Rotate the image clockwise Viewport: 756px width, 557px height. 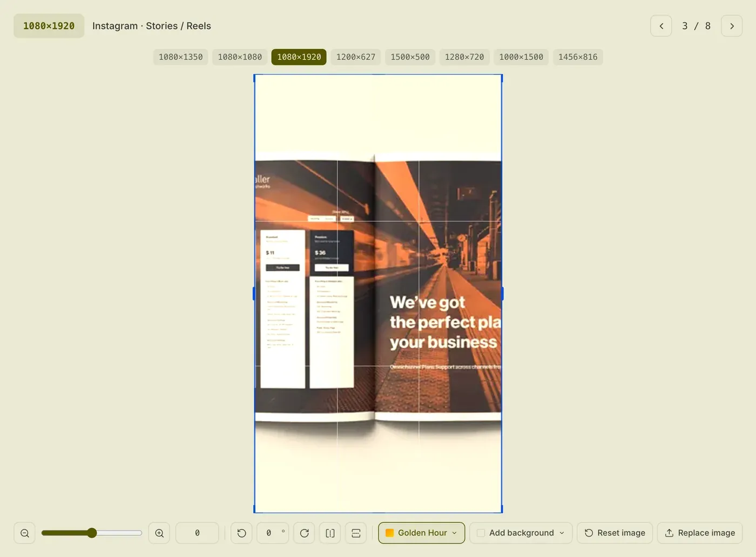(x=305, y=533)
